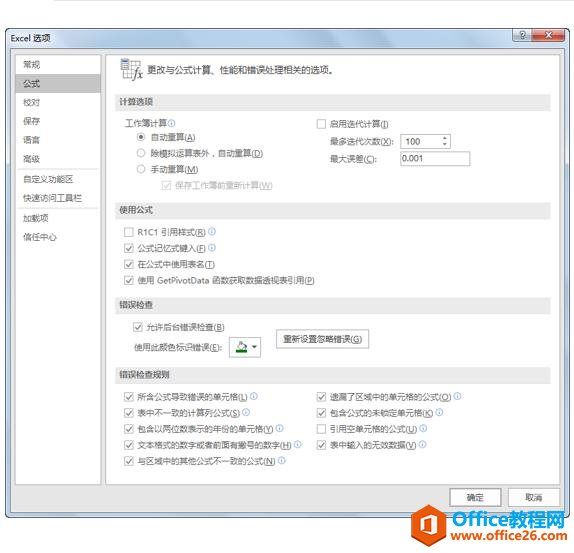
Task: Click info icon beside 文本格式的数字或者前面有撇号的数字
Action: coord(298,444)
